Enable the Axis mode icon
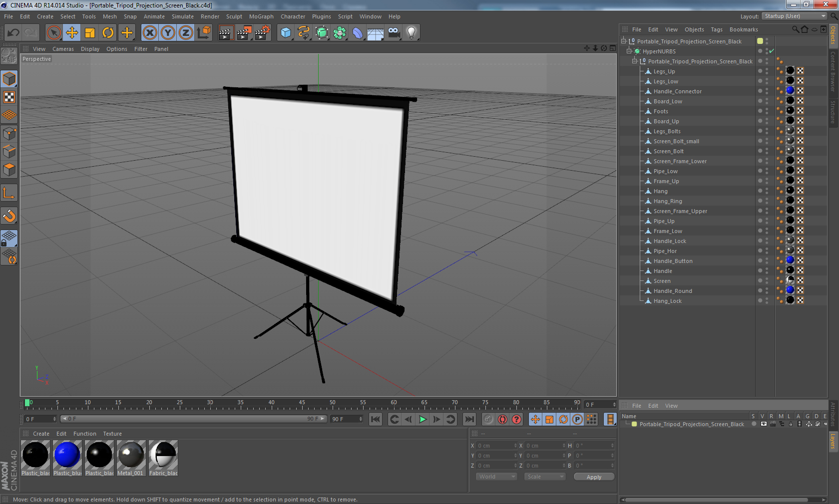839x504 pixels. coord(9,193)
